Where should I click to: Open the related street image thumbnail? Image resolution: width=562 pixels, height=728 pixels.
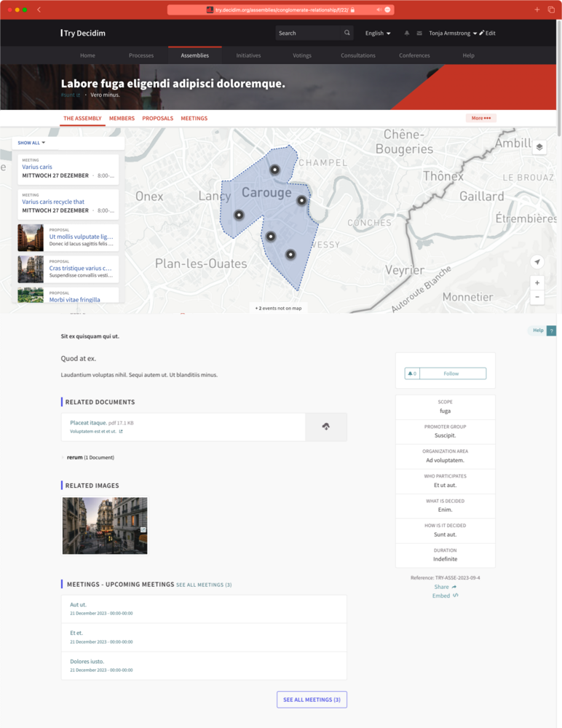pyautogui.click(x=105, y=526)
